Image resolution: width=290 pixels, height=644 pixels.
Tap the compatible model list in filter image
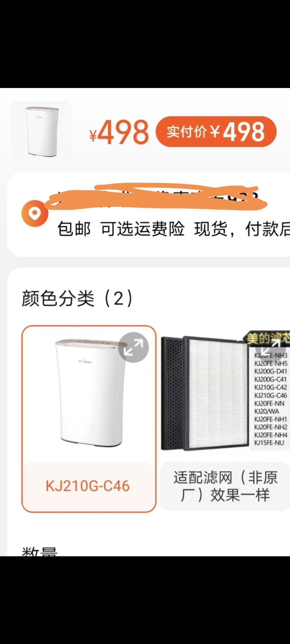click(271, 399)
